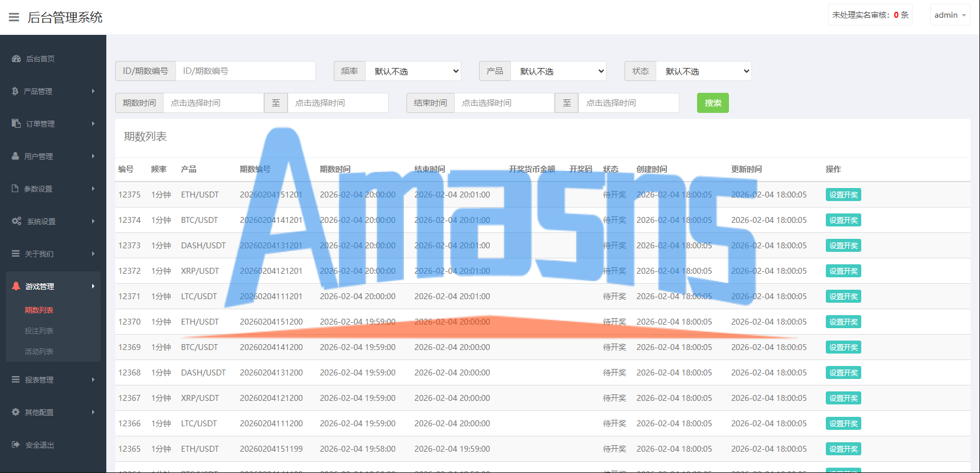Click the 游戏管理 bell icon
Image resolution: width=980 pixels, height=473 pixels.
(16, 286)
